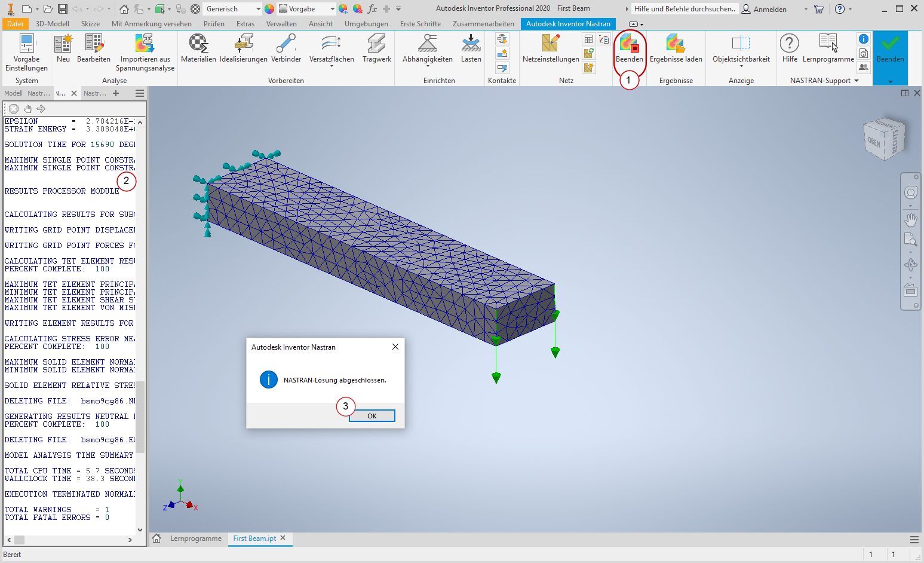Viewport: 924px width, 563px height.
Task: Expand the Anmelden account dropdown arrow
Action: point(806,9)
